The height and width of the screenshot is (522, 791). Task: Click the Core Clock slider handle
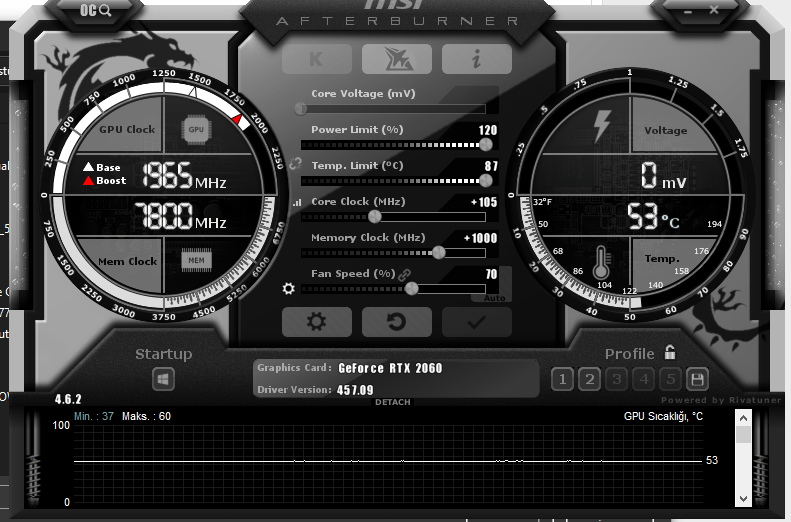coord(374,217)
